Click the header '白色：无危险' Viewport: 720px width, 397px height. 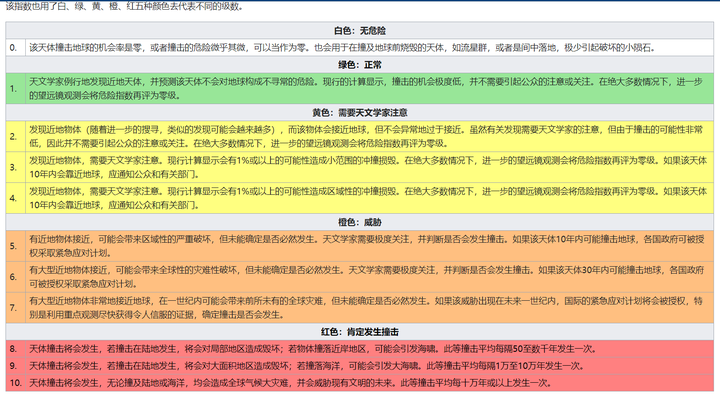pos(360,31)
